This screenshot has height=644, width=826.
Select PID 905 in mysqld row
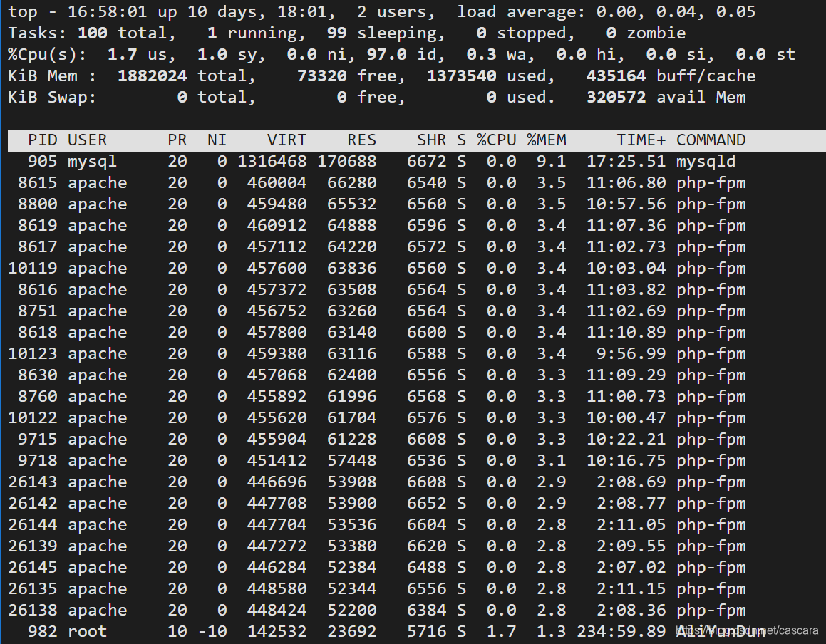pyautogui.click(x=43, y=161)
